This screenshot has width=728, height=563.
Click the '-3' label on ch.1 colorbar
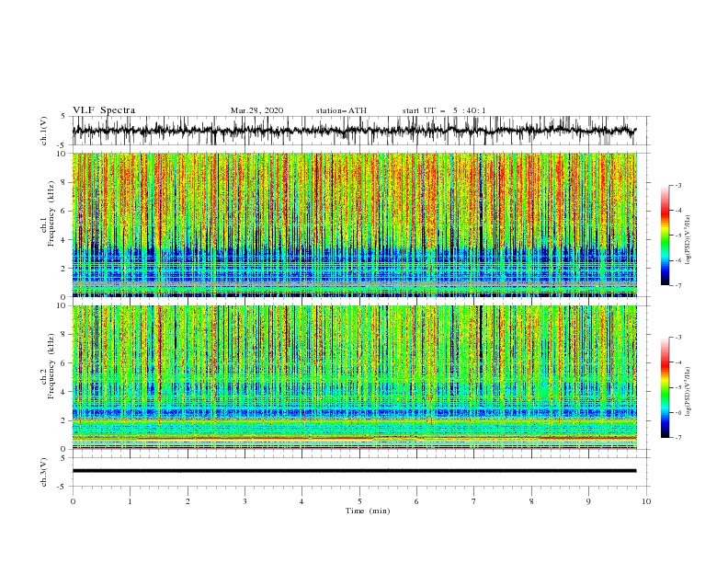pos(677,185)
